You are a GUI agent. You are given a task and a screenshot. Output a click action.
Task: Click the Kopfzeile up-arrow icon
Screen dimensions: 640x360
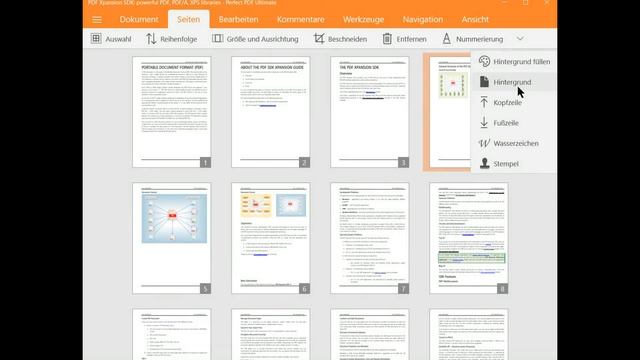tap(484, 102)
